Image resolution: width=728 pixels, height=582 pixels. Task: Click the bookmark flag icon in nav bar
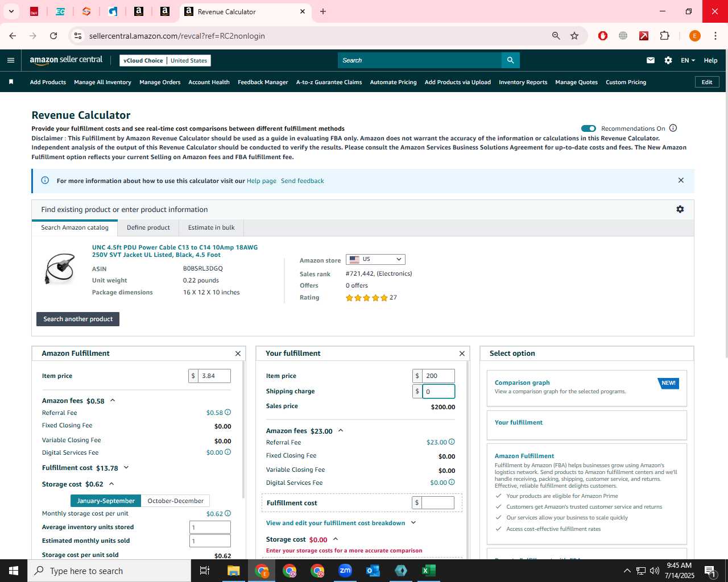click(11, 82)
